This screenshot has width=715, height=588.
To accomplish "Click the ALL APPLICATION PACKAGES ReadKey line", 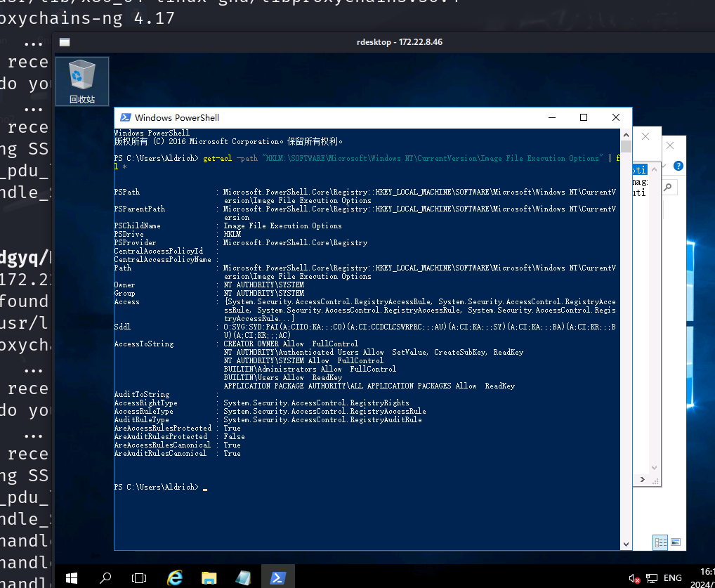I will pyautogui.click(x=369, y=386).
